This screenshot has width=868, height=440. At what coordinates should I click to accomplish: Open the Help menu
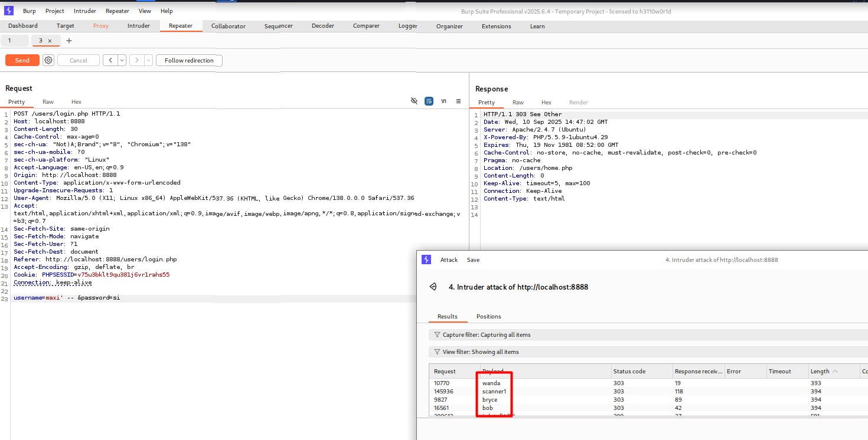(x=167, y=11)
